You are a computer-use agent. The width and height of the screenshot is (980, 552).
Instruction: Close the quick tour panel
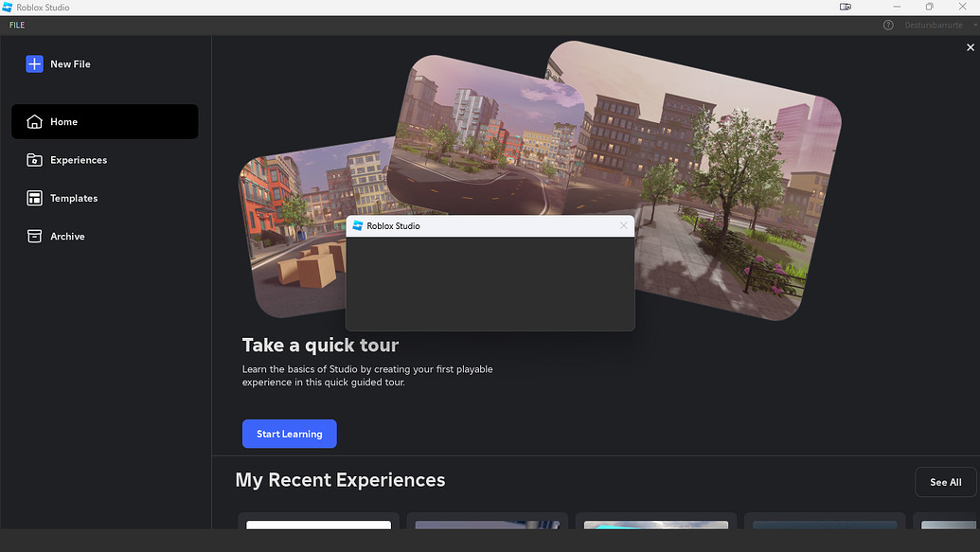pos(970,46)
